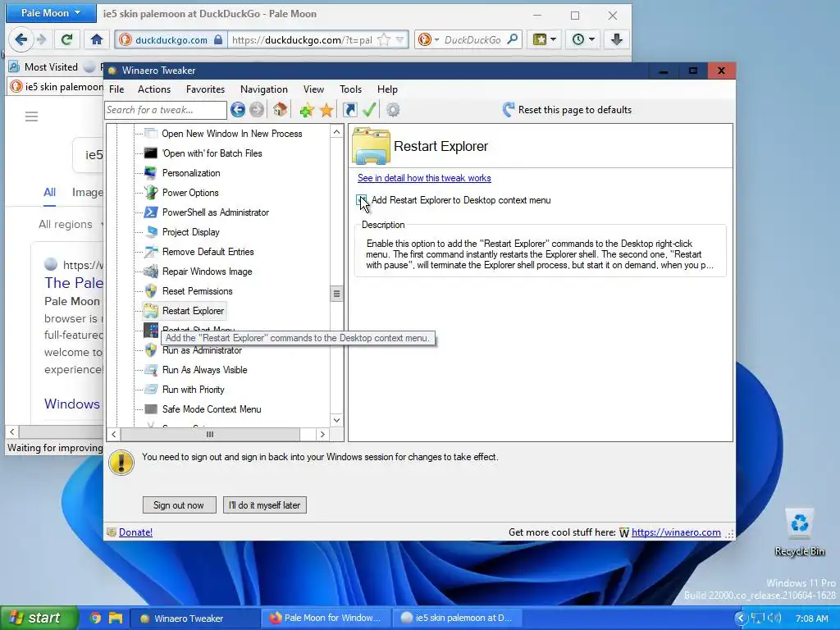
Task: Open the View menu
Action: 313,89
